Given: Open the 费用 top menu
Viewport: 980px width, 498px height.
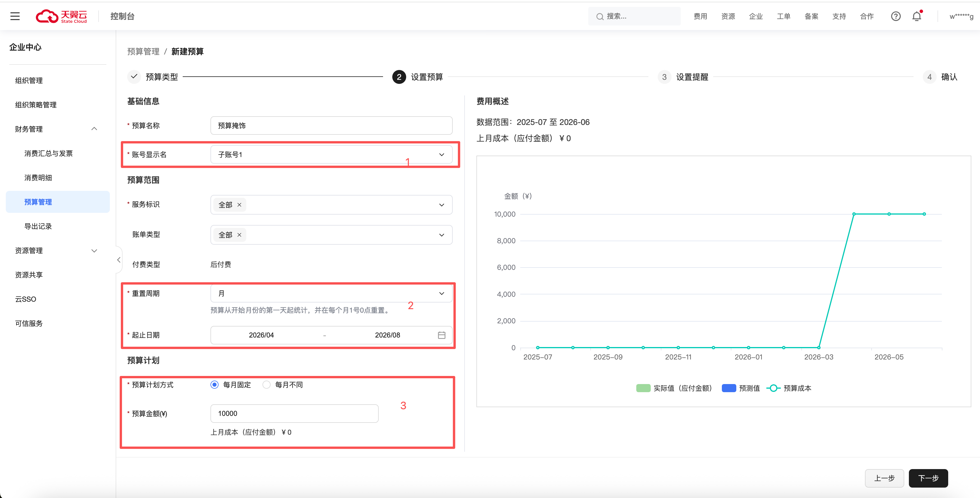Looking at the screenshot, I should [x=700, y=16].
